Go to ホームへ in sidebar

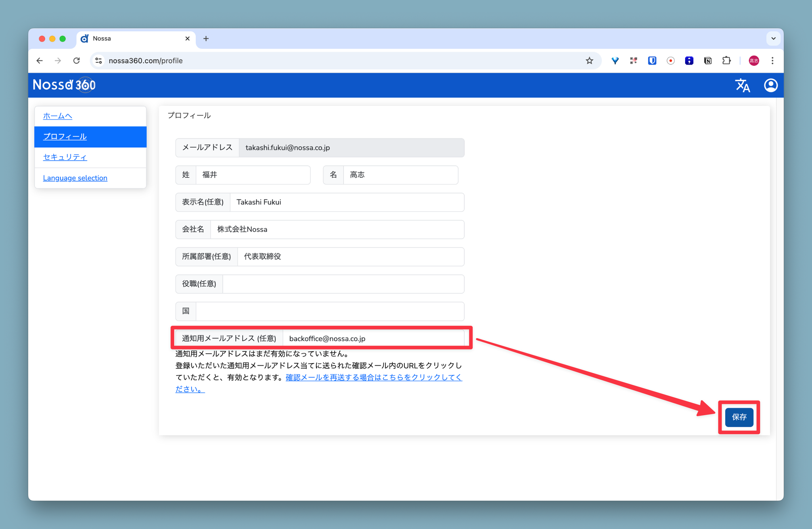coord(57,116)
